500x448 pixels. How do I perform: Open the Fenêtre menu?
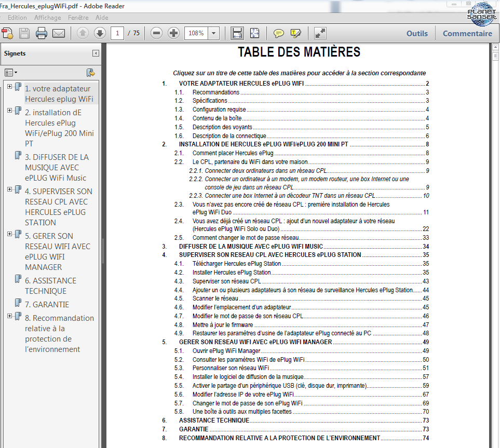[x=78, y=17]
